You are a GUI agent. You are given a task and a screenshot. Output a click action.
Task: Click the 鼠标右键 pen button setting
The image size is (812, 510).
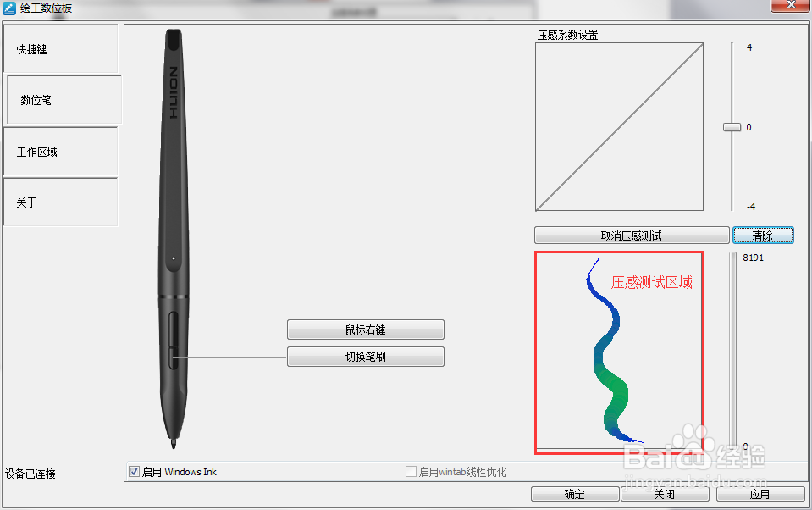[x=366, y=330]
